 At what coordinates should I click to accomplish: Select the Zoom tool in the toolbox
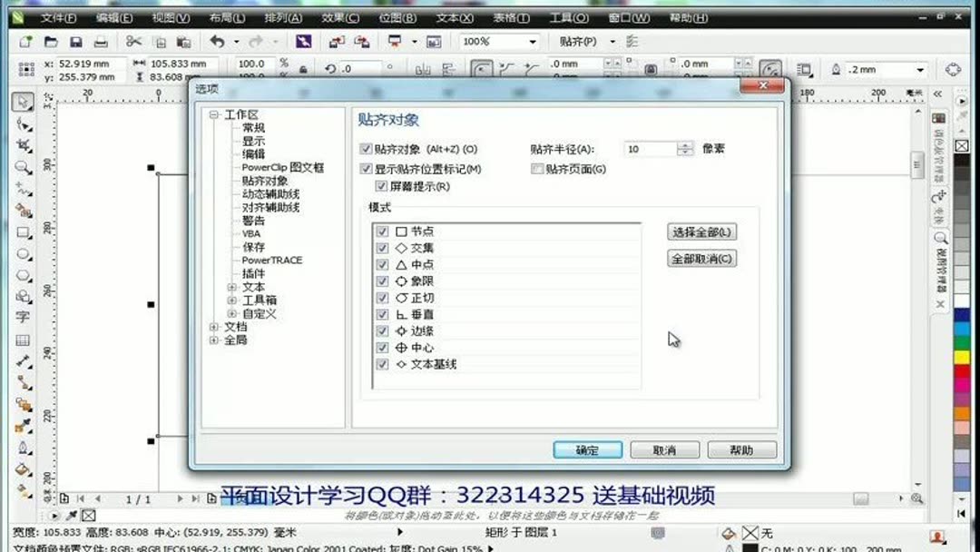click(21, 164)
